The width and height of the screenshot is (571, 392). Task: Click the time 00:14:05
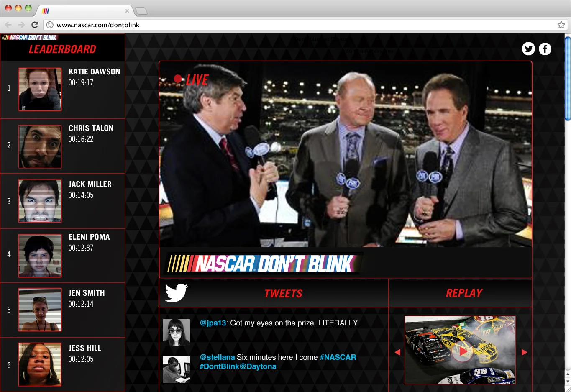click(x=81, y=195)
